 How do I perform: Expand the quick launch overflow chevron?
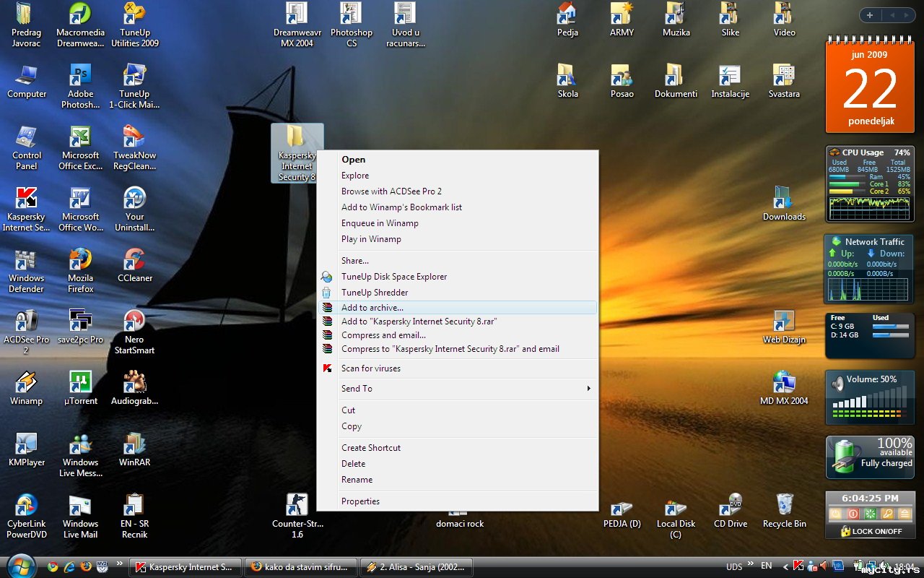point(119,566)
